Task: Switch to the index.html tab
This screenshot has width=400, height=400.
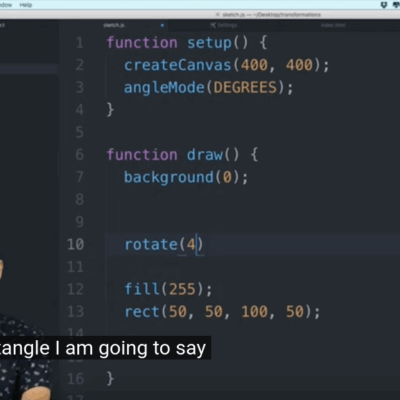Action: pyautogui.click(x=333, y=25)
